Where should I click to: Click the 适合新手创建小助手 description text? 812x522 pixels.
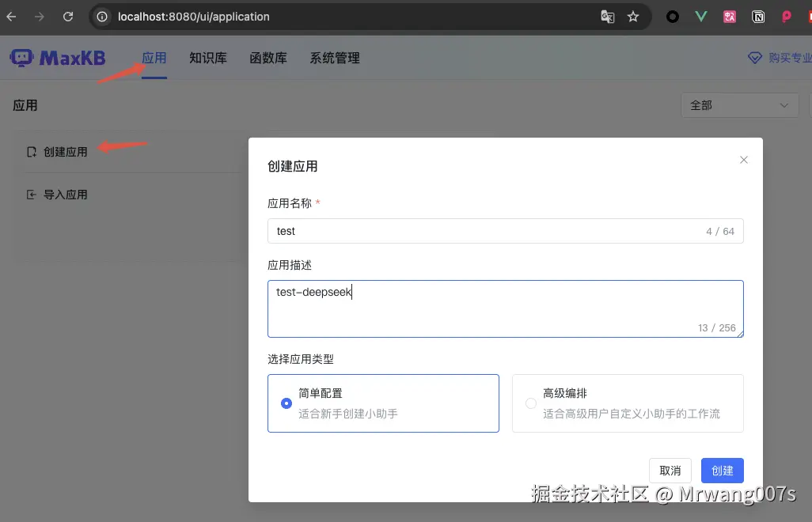pyautogui.click(x=348, y=414)
